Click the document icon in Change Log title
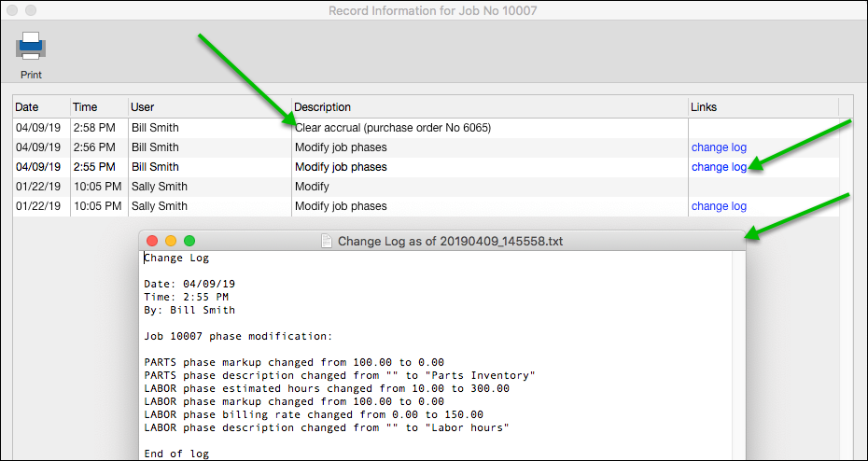868x461 pixels. [x=327, y=241]
